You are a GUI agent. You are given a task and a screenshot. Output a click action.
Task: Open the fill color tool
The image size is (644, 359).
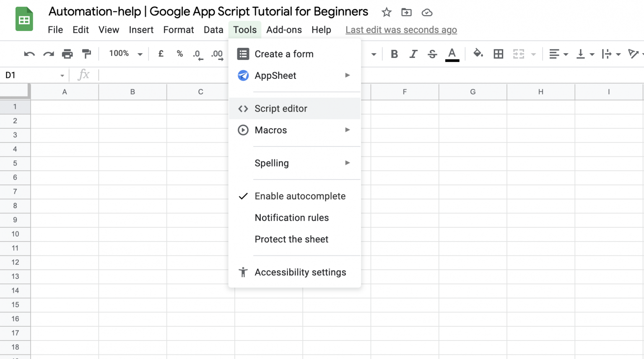tap(478, 54)
